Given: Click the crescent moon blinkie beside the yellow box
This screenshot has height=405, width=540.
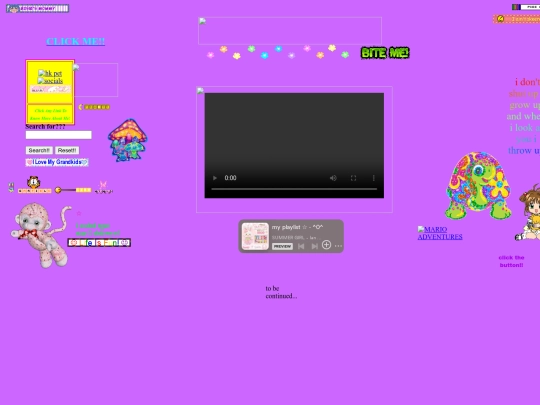Looking at the screenshot, I should pyautogui.click(x=94, y=107).
